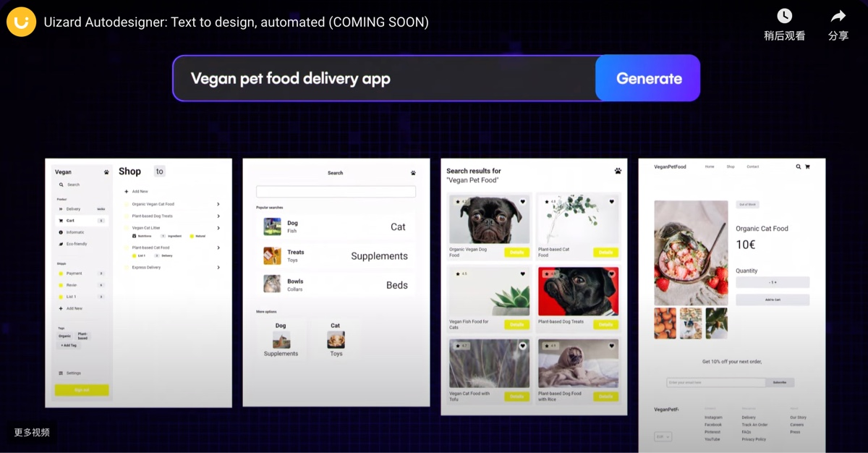This screenshot has height=453, width=868.
Task: Select Revie in the Vegan sidebar
Action: 82,285
